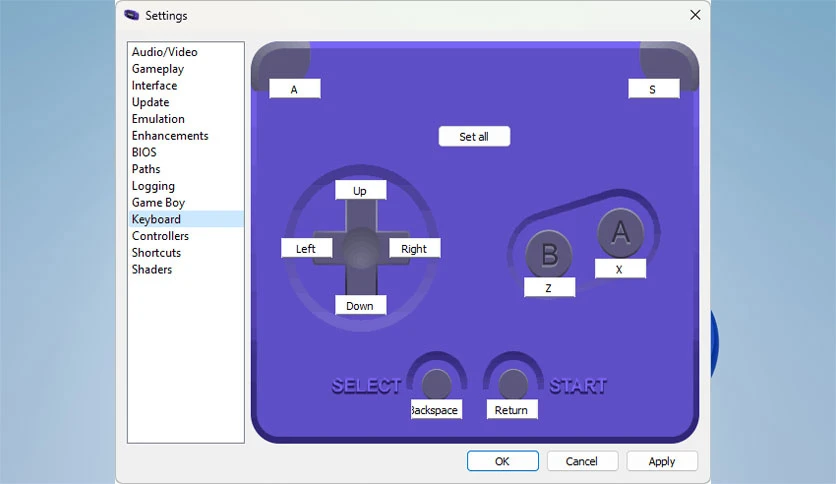
Task: Click the Up d-pad binding field
Action: click(360, 190)
